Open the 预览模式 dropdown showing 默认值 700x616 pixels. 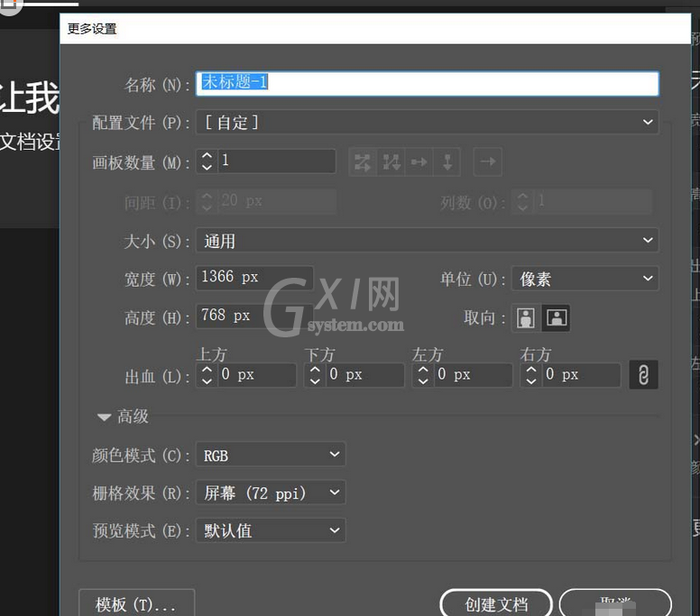click(271, 530)
